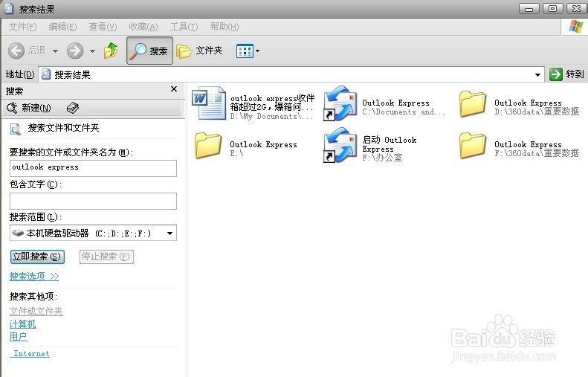Select the Outlook Express folder in E:\

(x=208, y=145)
